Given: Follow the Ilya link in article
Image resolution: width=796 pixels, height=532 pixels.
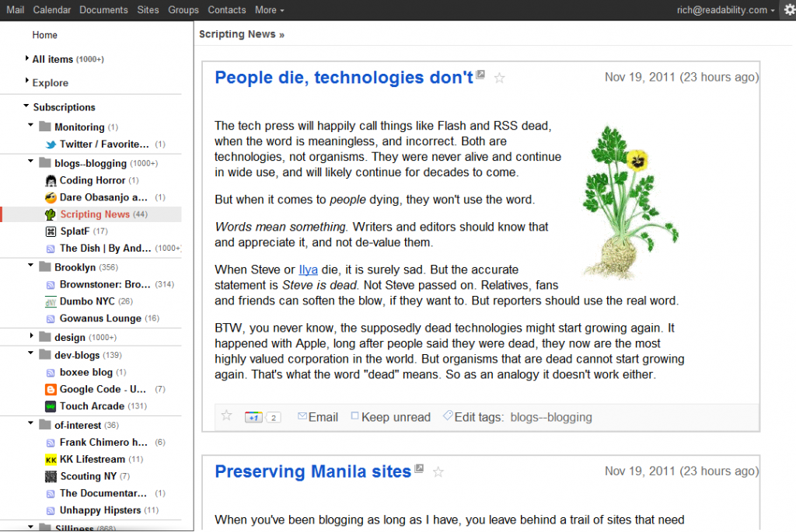Looking at the screenshot, I should pos(308,269).
